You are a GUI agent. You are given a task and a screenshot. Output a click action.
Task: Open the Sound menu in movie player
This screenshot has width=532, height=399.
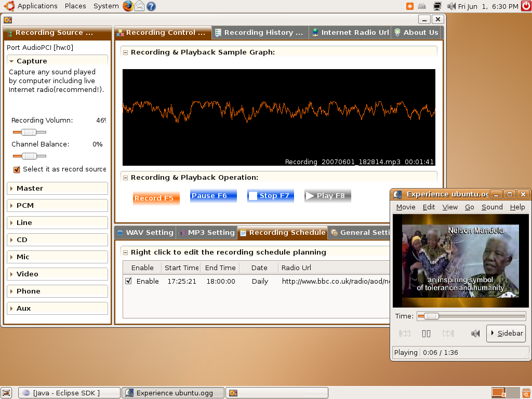click(492, 207)
